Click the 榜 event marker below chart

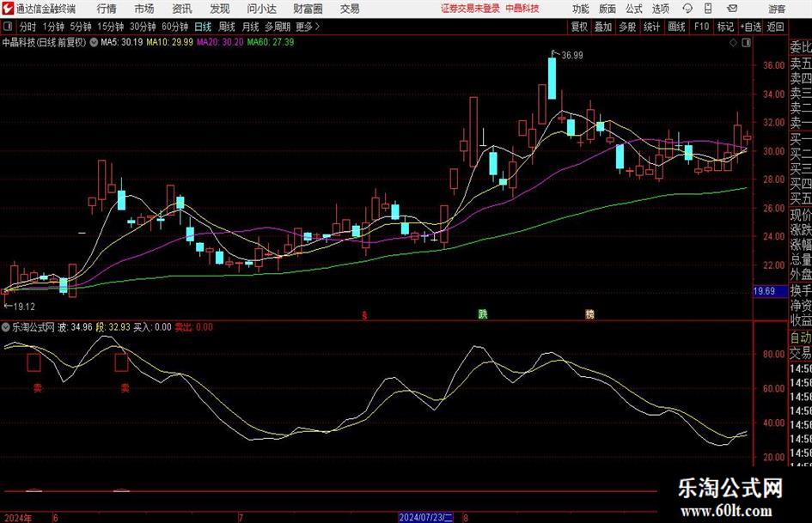589,313
